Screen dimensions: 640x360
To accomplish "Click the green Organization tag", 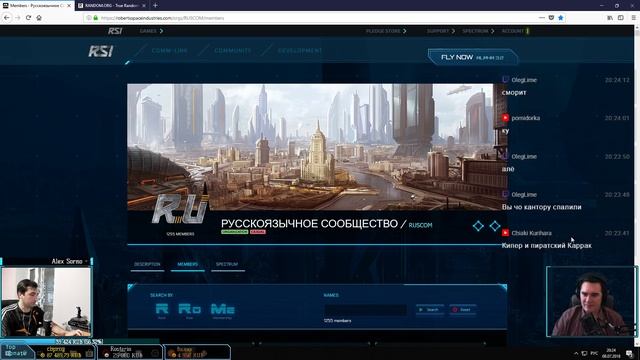I will pos(235,232).
